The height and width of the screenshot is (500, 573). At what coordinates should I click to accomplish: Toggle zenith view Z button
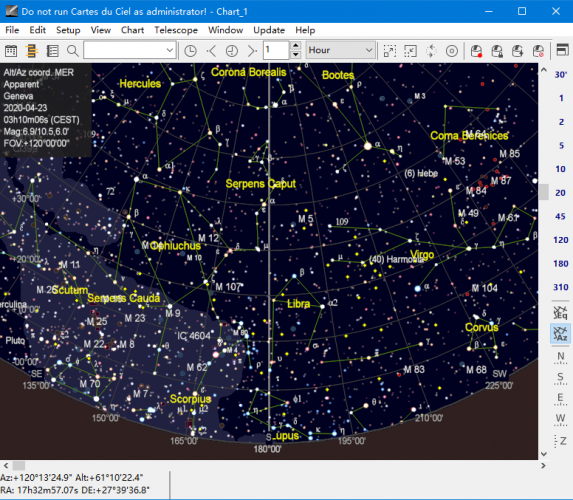[x=561, y=441]
